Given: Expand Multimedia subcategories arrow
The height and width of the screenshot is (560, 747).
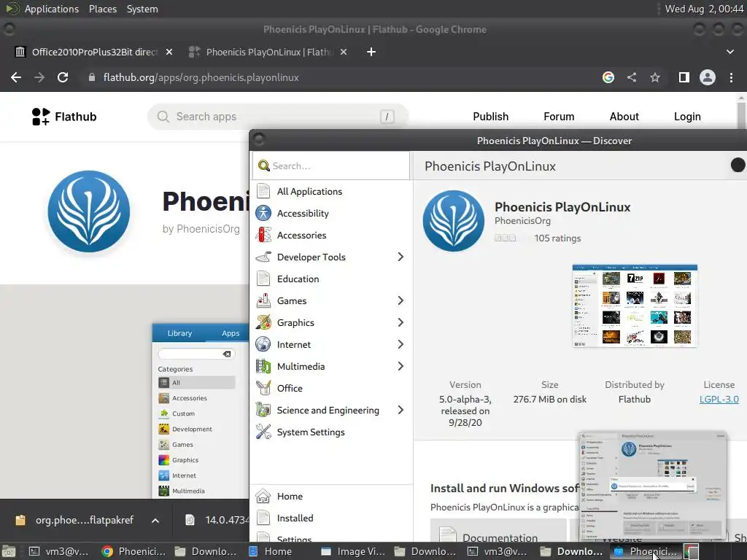Looking at the screenshot, I should (400, 367).
